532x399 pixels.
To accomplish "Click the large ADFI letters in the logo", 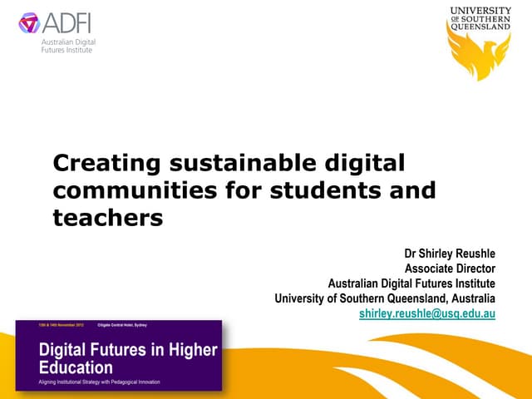I will coord(68,22).
